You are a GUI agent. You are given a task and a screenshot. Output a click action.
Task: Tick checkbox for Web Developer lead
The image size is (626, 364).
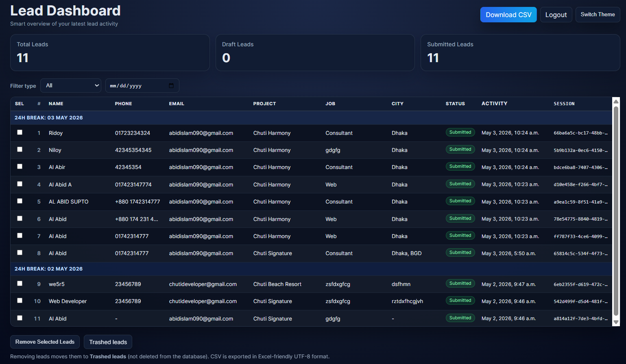click(x=20, y=301)
